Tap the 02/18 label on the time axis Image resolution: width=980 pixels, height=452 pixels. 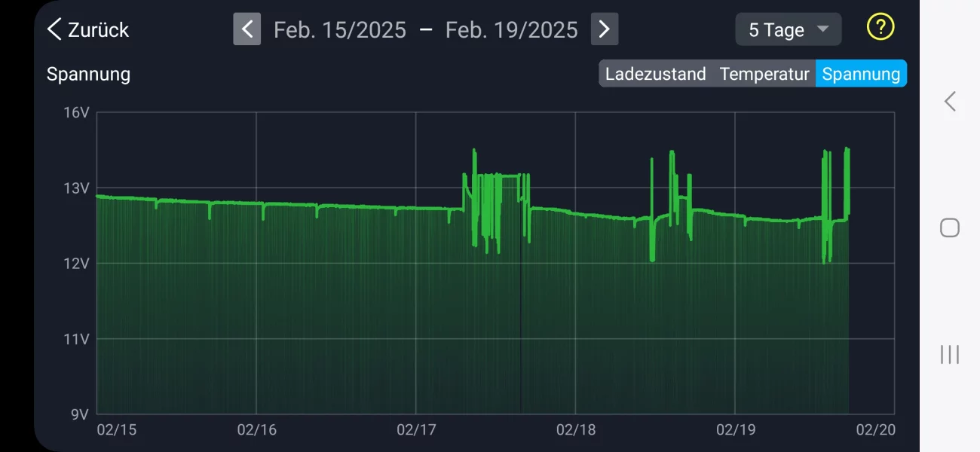[575, 430]
